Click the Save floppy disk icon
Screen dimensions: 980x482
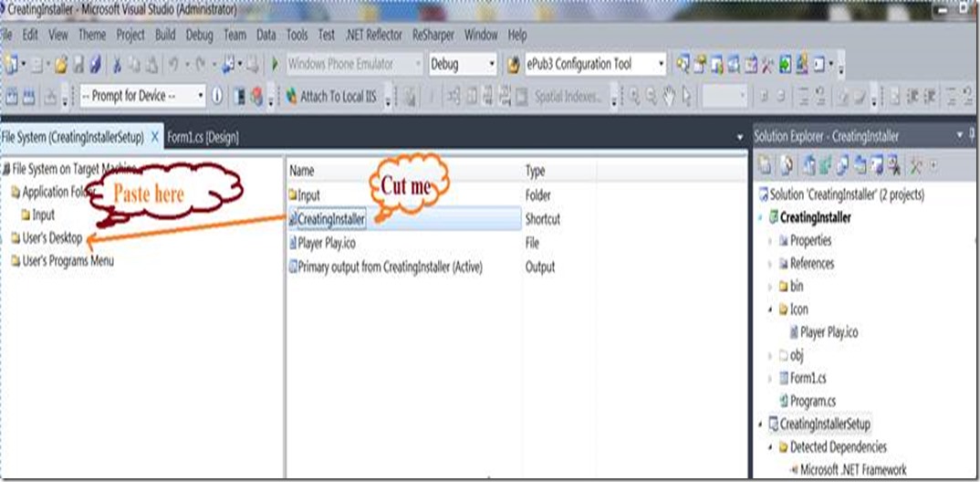(79, 65)
